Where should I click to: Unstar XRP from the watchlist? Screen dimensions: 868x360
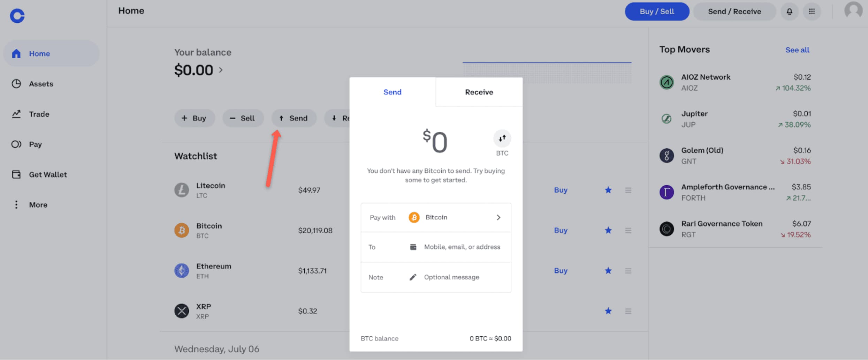(608, 311)
